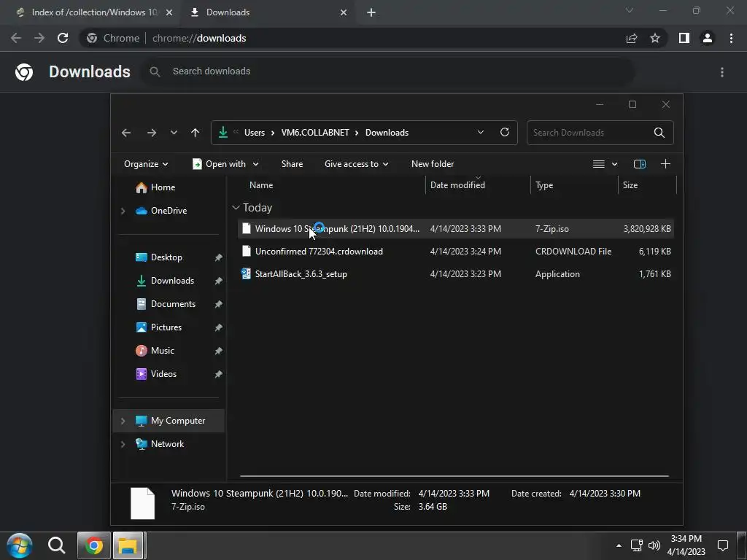The width and height of the screenshot is (747, 560).
Task: Sort by Type column header
Action: 544,185
